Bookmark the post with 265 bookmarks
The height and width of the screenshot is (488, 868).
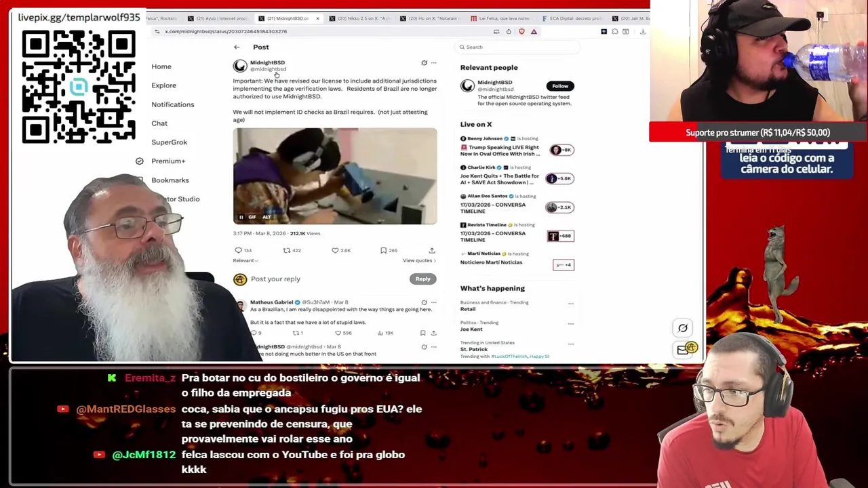[x=388, y=251]
